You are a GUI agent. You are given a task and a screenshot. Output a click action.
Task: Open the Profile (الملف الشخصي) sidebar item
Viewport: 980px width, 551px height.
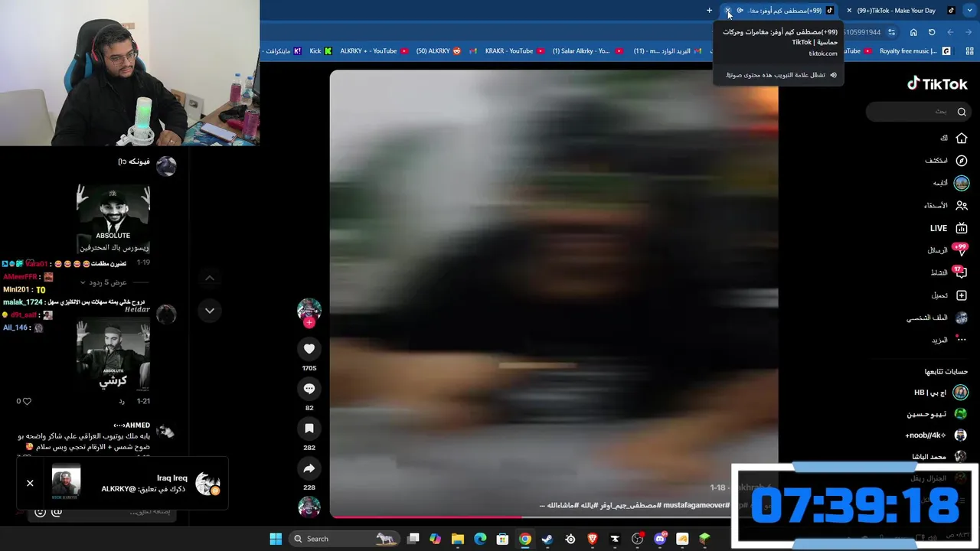coord(937,318)
